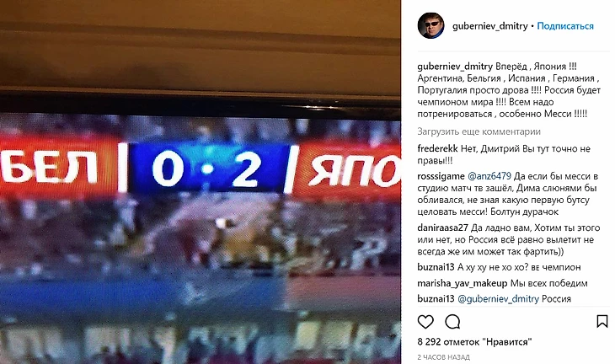615x364 pixels.
Task: Click the @anz6479 mention
Action: point(489,176)
